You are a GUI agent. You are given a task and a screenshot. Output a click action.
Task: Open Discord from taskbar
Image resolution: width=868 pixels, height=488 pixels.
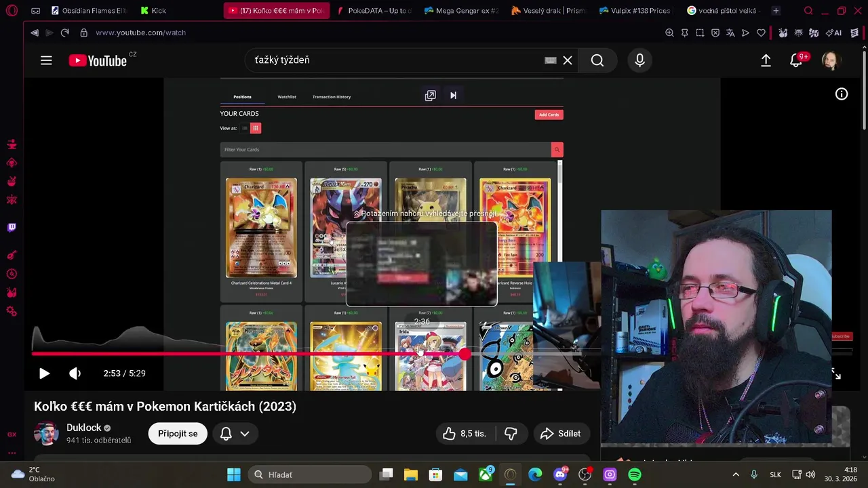tap(560, 474)
